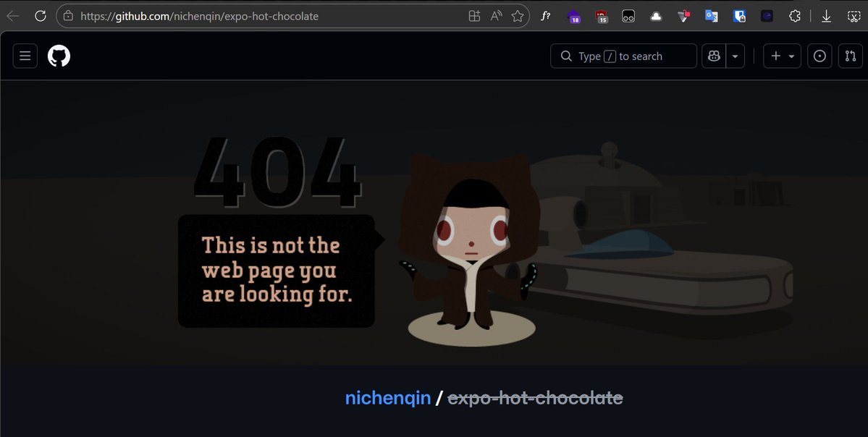The image size is (868, 437).
Task: Open the plus Create new dropdown
Action: pos(782,56)
